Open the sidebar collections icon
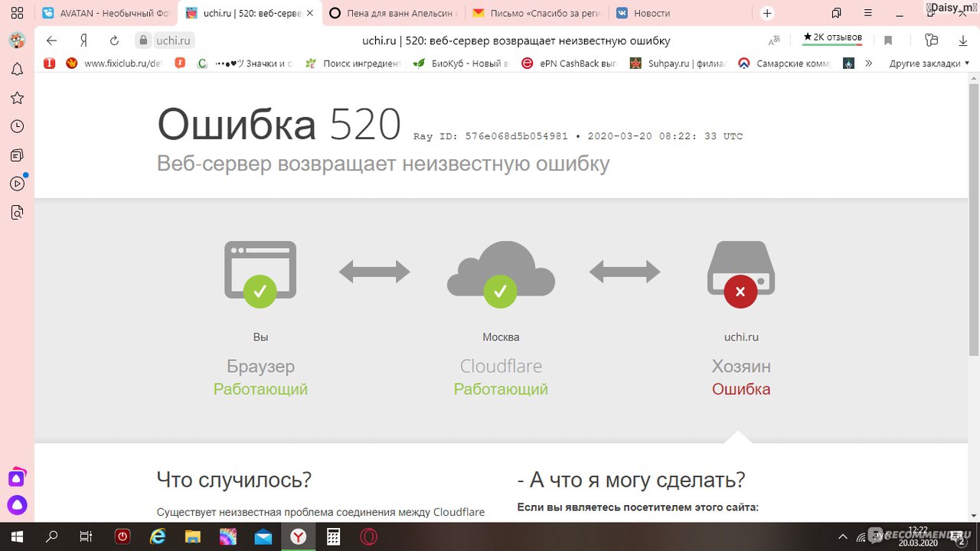This screenshot has width=980, height=551. coord(17,155)
